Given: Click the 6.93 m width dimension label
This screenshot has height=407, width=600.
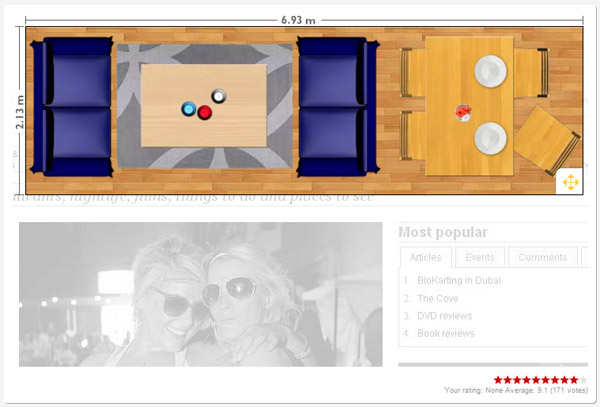Looking at the screenshot, I should 298,20.
